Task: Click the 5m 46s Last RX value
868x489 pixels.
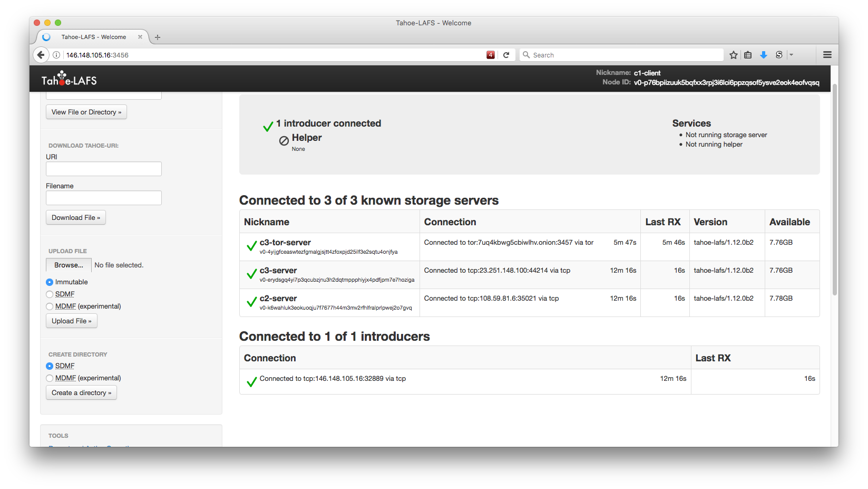Action: pyautogui.click(x=674, y=243)
